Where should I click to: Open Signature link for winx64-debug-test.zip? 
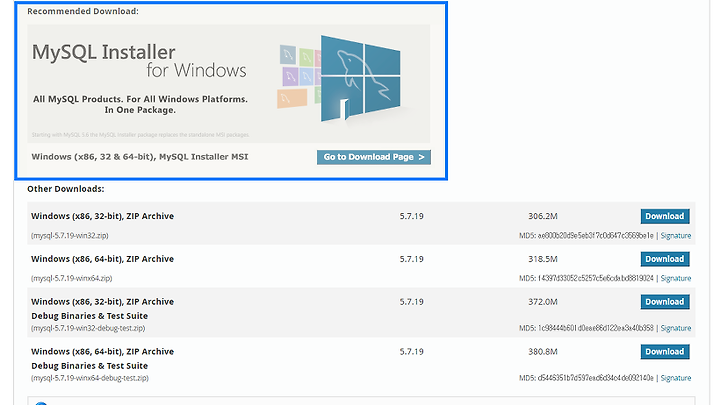[675, 378]
